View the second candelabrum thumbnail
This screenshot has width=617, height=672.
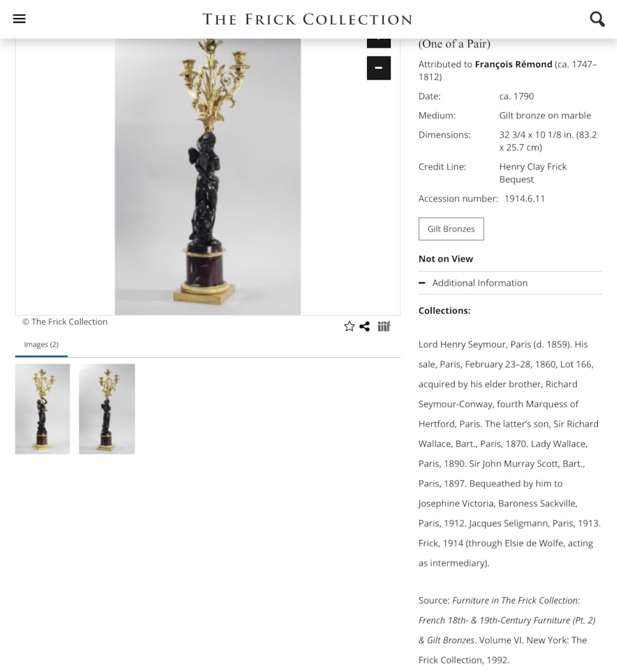pos(107,409)
